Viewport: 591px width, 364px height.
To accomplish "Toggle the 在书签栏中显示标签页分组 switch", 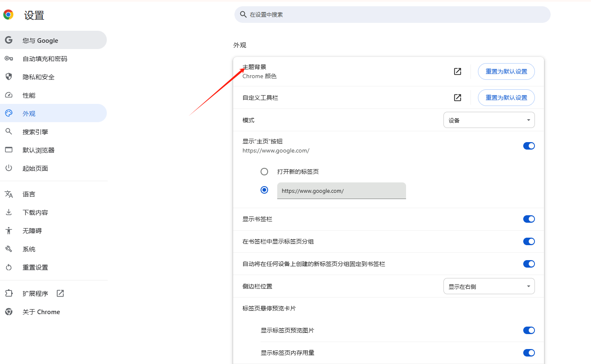I will (x=529, y=241).
